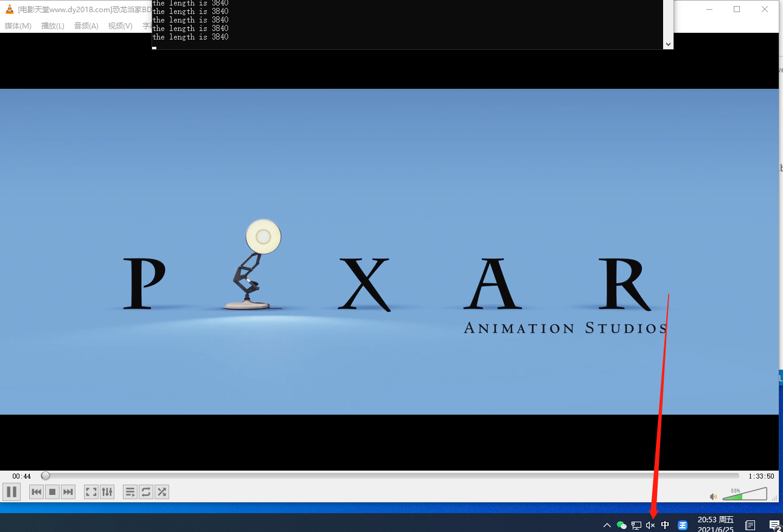This screenshot has height=532, width=783.
Task: Pause the playing video
Action: pyautogui.click(x=12, y=492)
